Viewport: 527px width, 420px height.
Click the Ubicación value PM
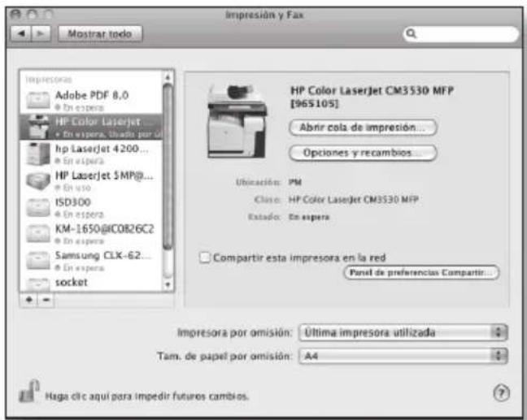(295, 182)
